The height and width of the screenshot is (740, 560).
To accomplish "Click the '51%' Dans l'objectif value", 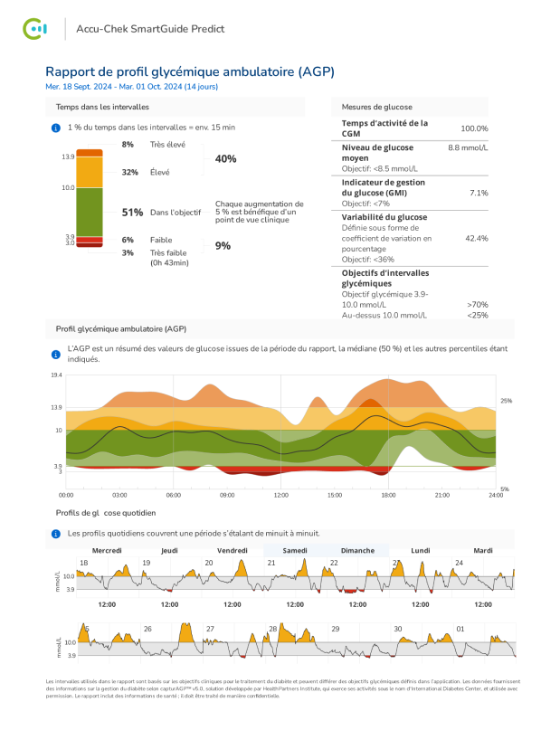I will tap(132, 213).
